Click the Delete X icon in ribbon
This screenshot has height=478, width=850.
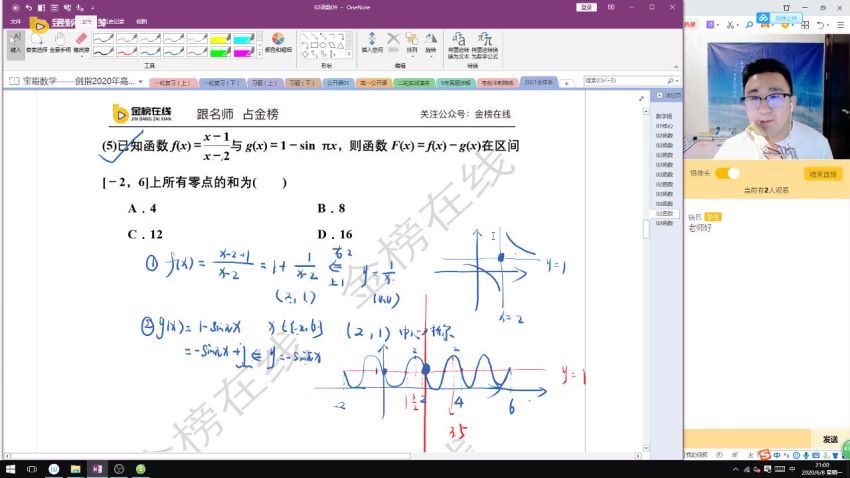[394, 42]
